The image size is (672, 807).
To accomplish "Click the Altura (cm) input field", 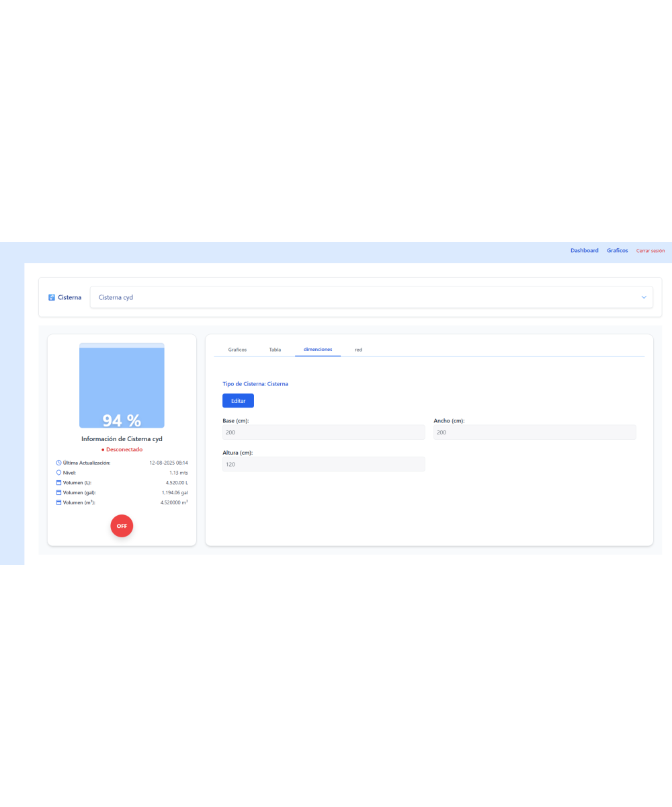I will pos(323,464).
